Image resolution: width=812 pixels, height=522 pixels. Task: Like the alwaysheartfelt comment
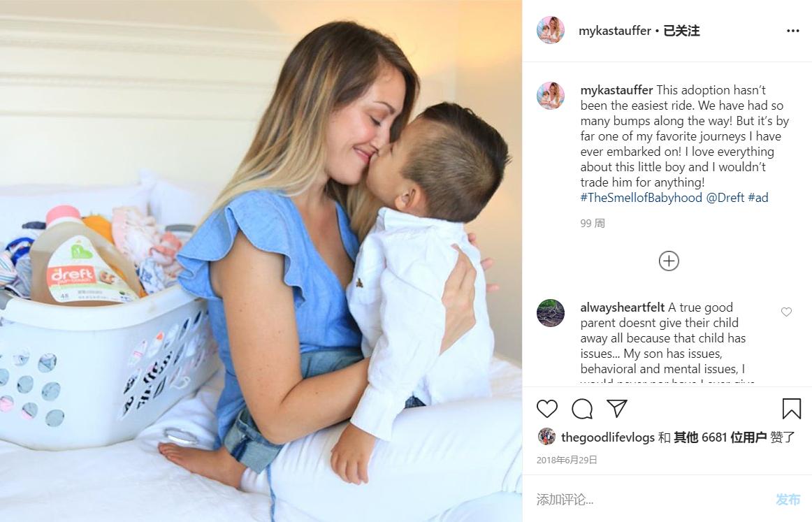point(786,312)
